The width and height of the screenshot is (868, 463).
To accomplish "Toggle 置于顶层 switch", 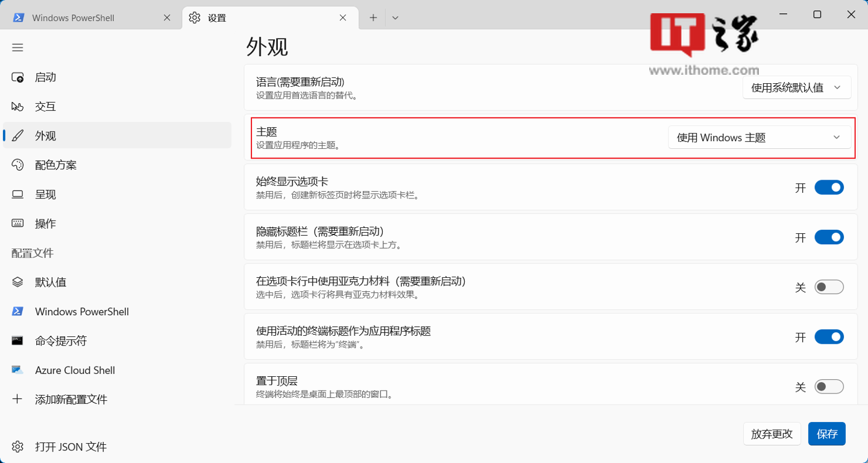I will tap(829, 386).
